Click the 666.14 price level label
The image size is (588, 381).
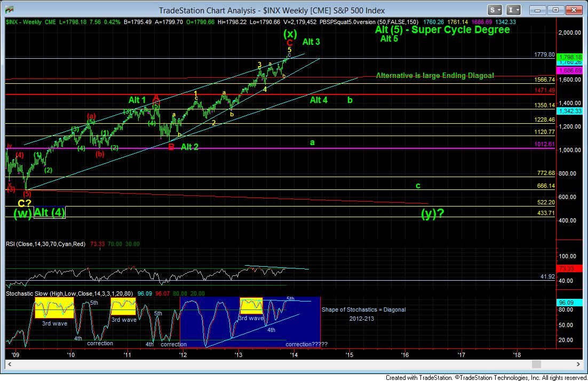[546, 186]
